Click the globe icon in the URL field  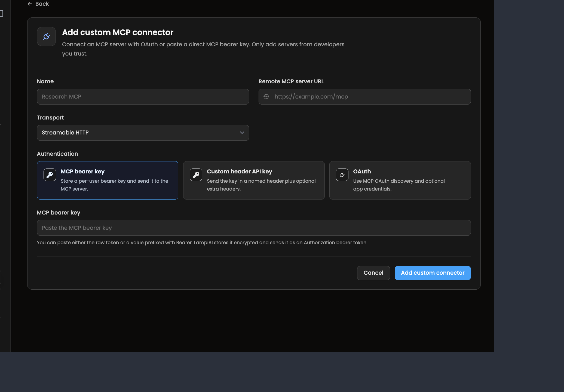coord(266,97)
